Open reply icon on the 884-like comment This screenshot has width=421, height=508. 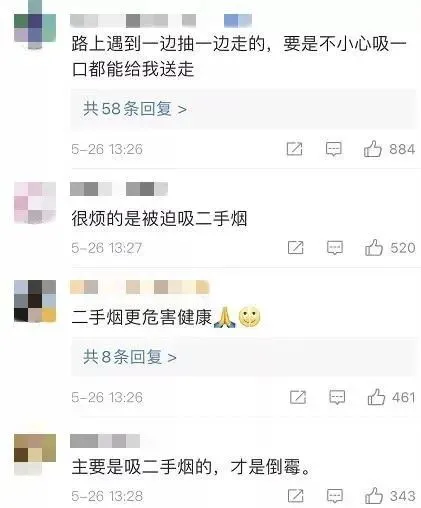coord(334,149)
